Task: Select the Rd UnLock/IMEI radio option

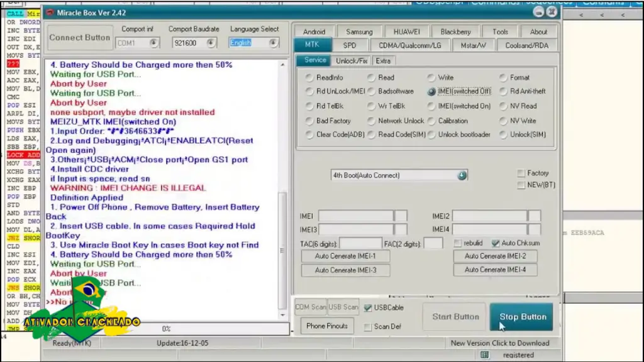Action: tap(309, 92)
